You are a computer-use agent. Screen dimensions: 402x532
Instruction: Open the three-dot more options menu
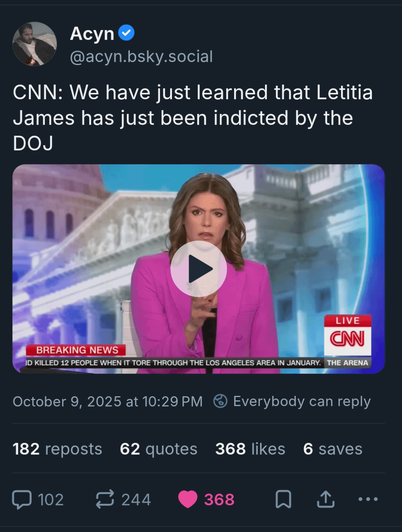(368, 499)
